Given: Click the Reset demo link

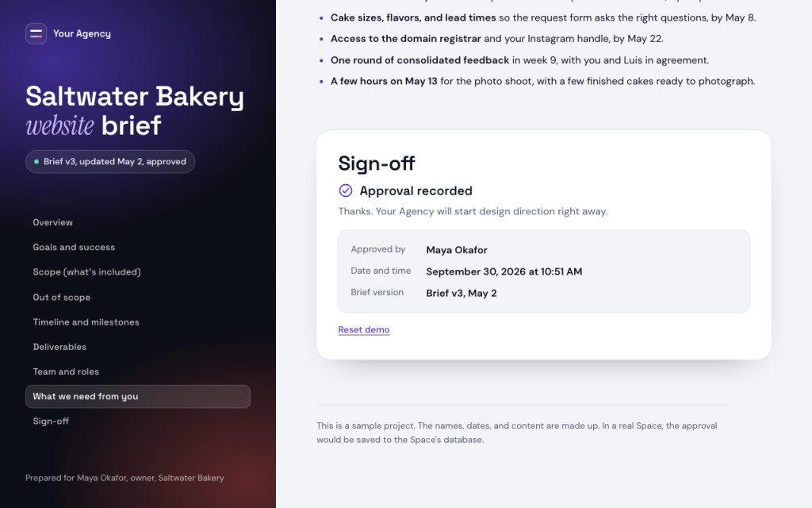Looking at the screenshot, I should (363, 329).
